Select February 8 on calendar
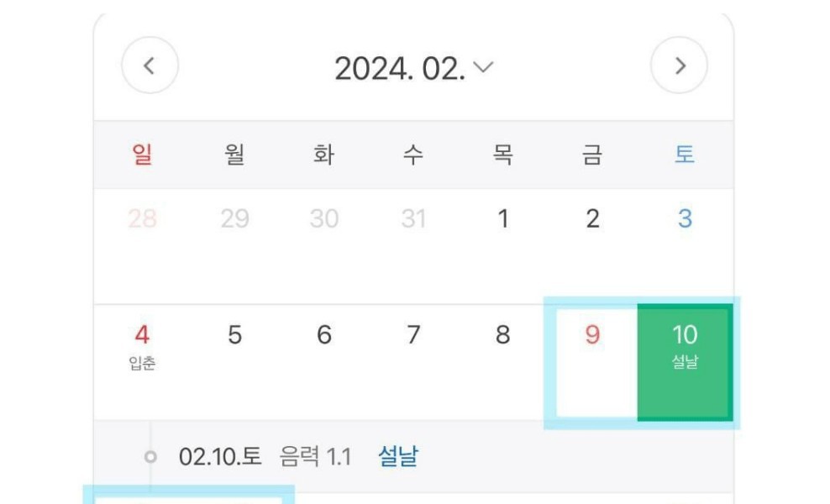Screen dimensions: 830x504 pyautogui.click(x=503, y=335)
